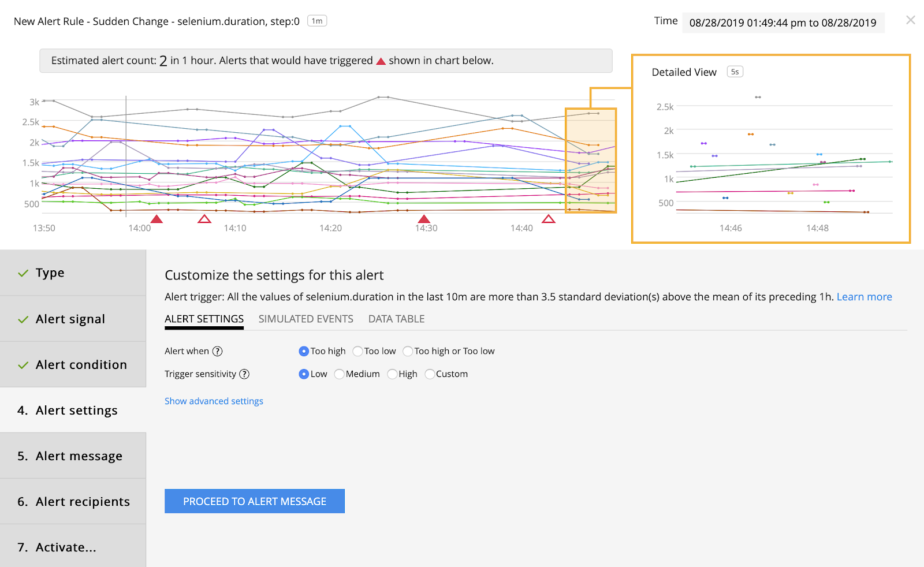Expand Show advanced settings
This screenshot has width=924, height=567.
214,401
